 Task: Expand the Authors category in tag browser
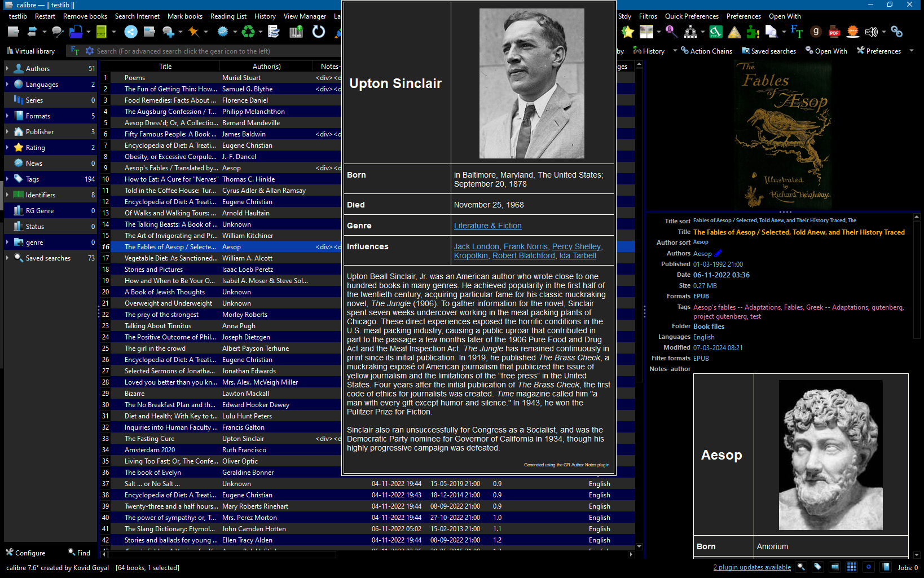coord(7,68)
